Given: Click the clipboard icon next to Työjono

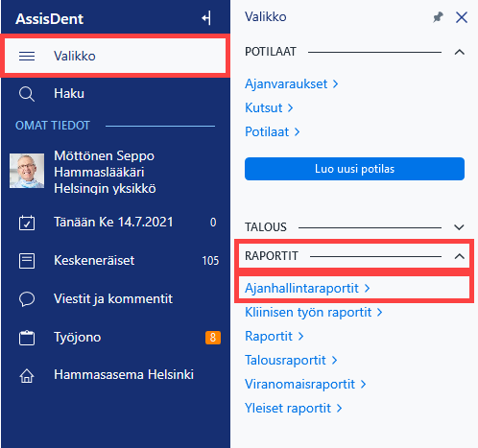Looking at the screenshot, I should [x=27, y=338].
